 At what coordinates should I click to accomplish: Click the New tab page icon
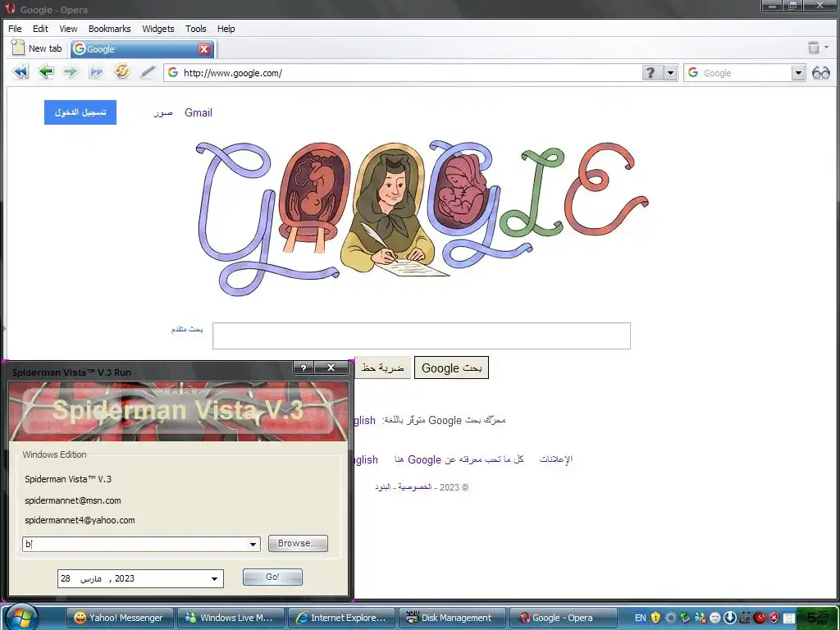point(18,47)
